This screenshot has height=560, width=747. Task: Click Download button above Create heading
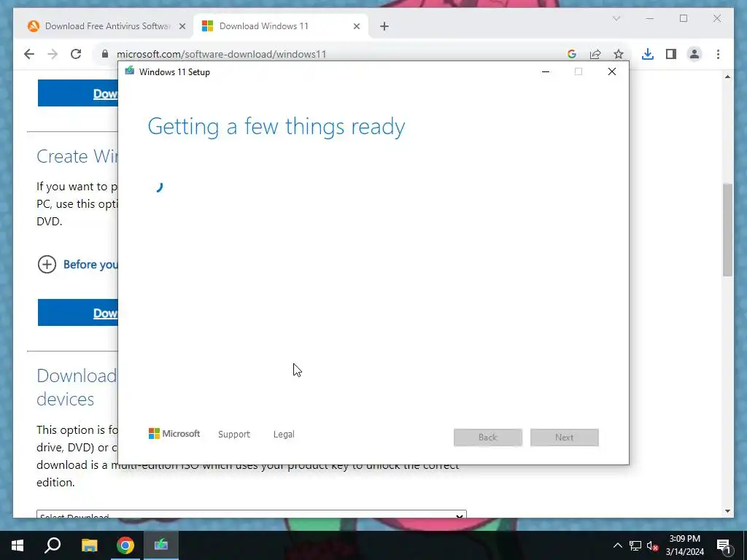tap(77, 93)
